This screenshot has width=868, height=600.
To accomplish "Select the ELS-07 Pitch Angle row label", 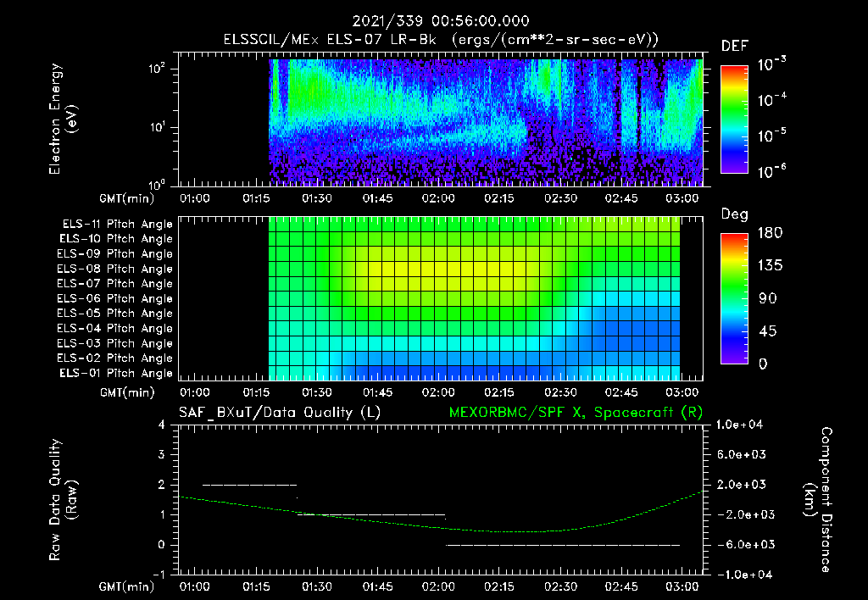I will [x=114, y=283].
